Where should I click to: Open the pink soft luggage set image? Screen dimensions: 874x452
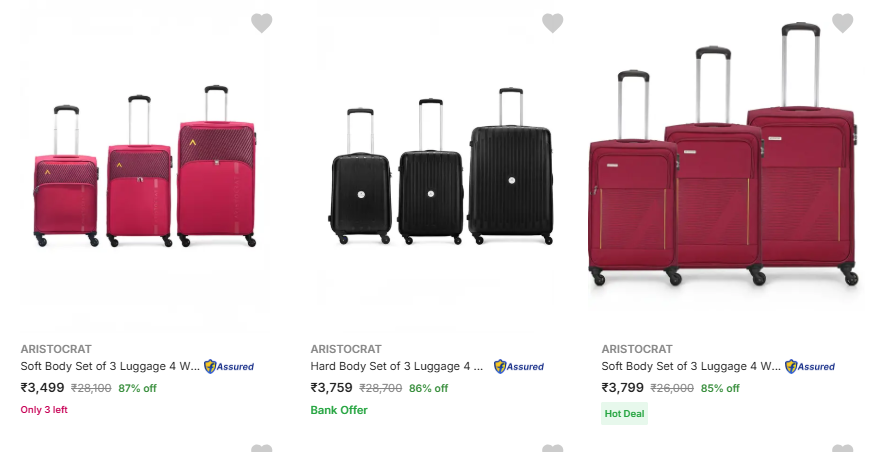[x=145, y=170]
